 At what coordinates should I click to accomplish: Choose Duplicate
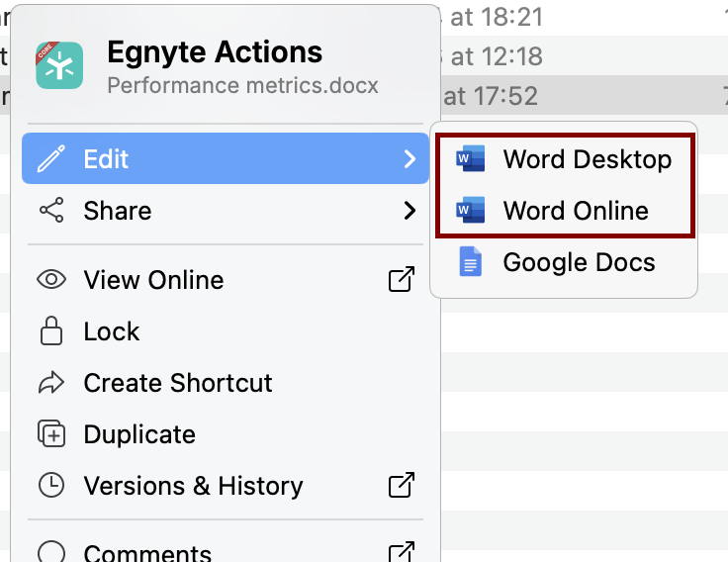pyautogui.click(x=226, y=433)
